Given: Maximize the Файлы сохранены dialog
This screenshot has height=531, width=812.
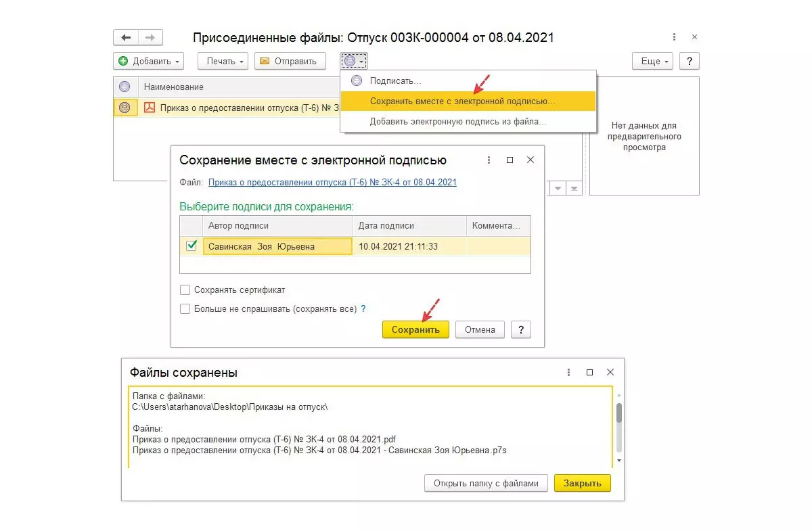Looking at the screenshot, I should [x=589, y=372].
